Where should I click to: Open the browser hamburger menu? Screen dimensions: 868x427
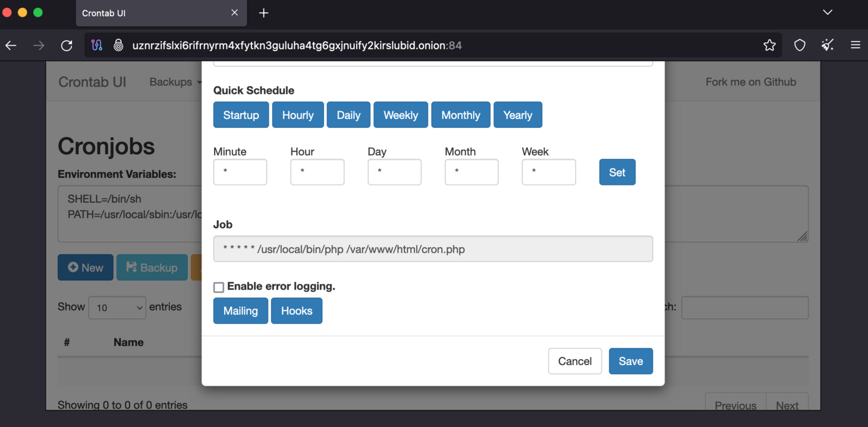coord(856,45)
